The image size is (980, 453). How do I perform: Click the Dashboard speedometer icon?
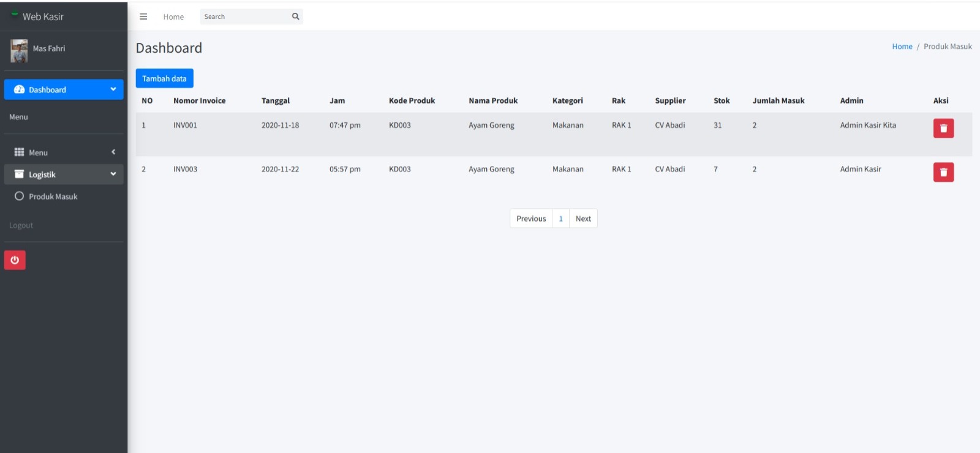click(19, 89)
